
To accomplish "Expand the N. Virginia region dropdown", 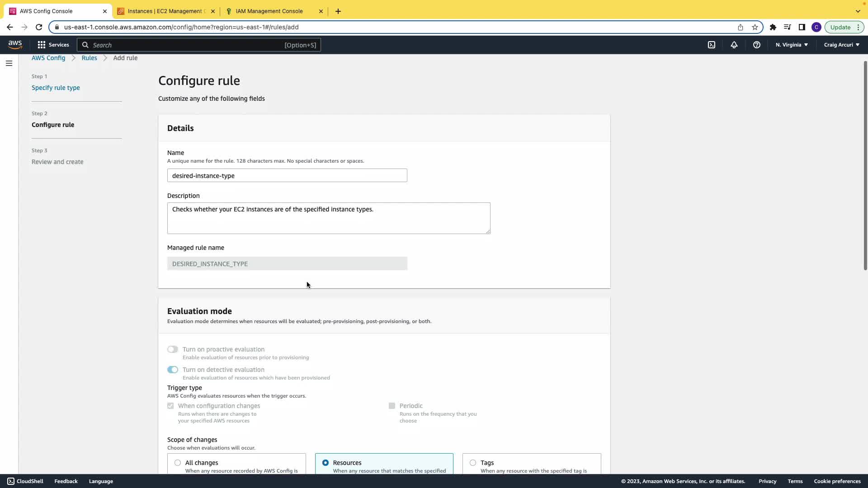I will pos(792,45).
